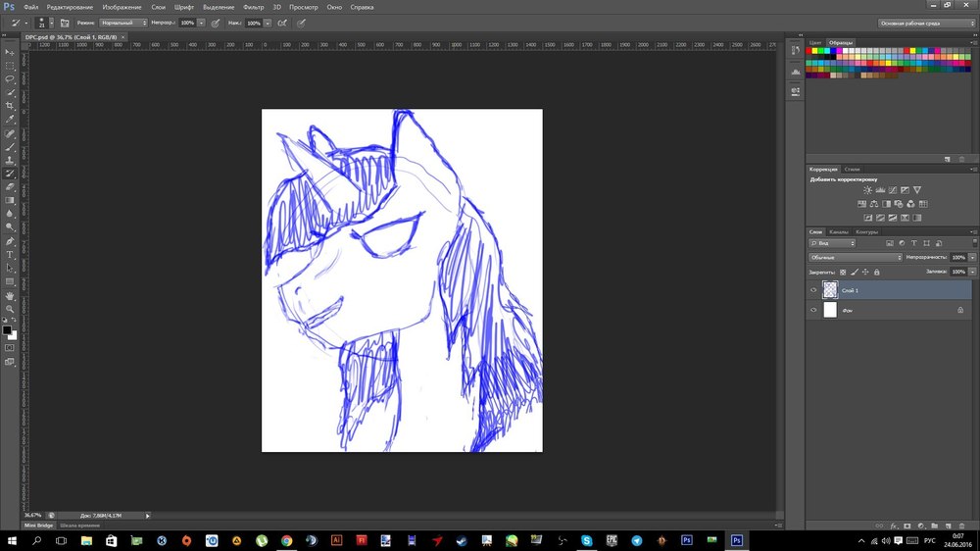Select the Crop tool
The image size is (980, 551).
[10, 106]
